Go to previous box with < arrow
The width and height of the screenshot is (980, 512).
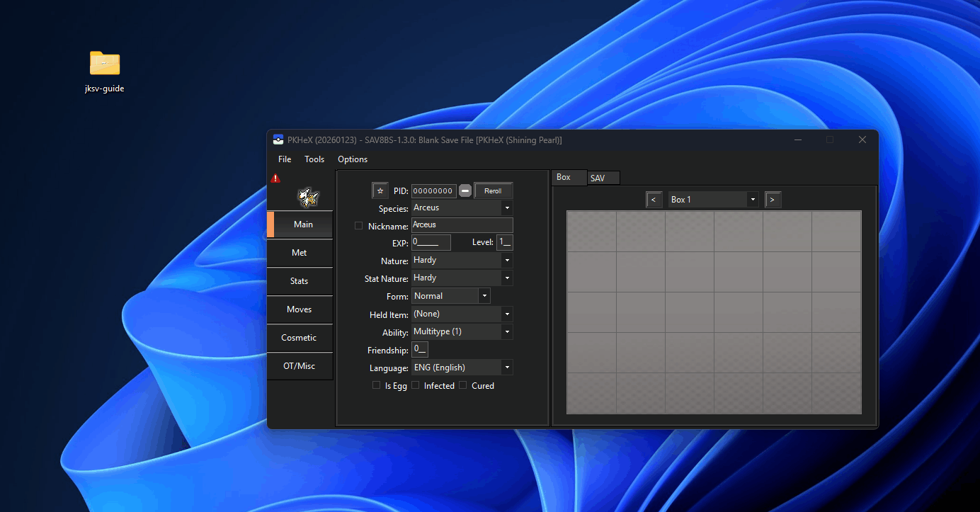(x=654, y=200)
